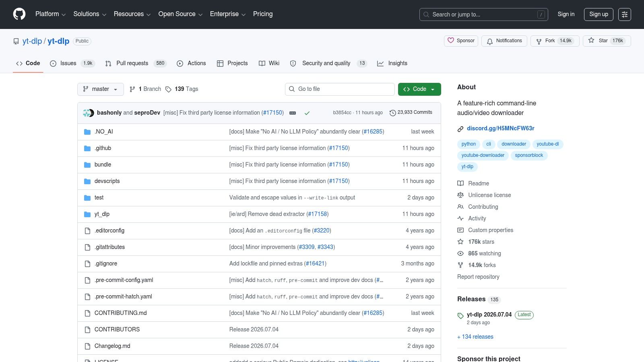Viewport: 644px width, 362px height.
Task: Expand the Resources menu
Action: click(132, 14)
